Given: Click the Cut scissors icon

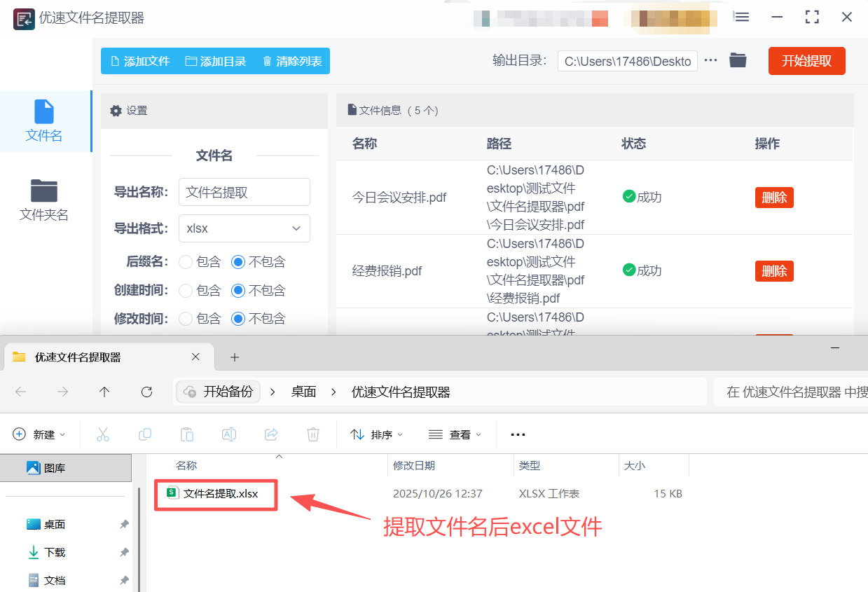Looking at the screenshot, I should click(103, 434).
